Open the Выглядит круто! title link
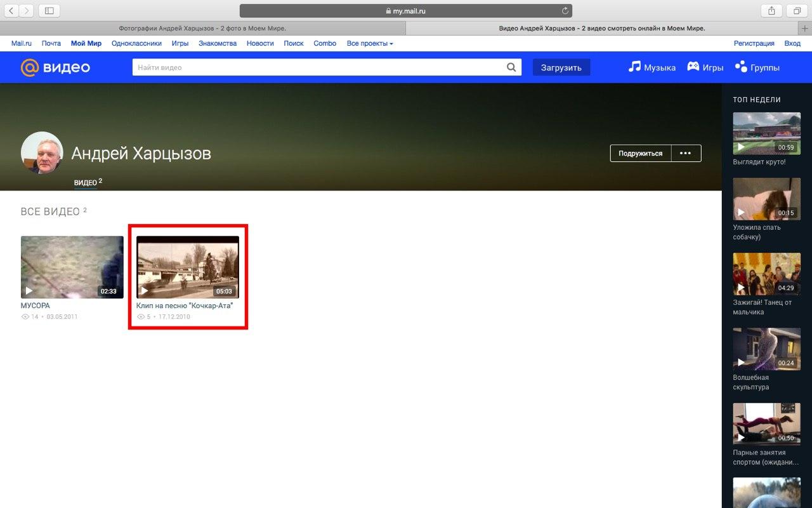The width and height of the screenshot is (812, 508). point(759,162)
